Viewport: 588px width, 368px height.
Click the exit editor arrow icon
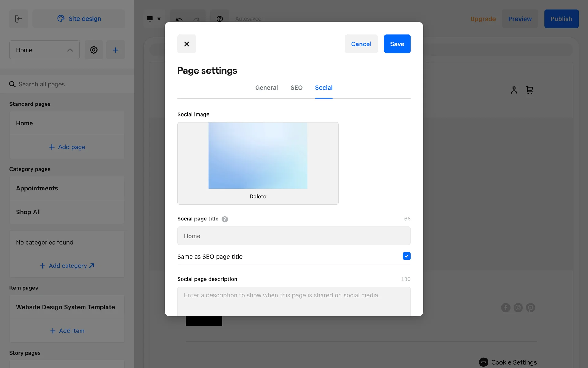click(19, 19)
